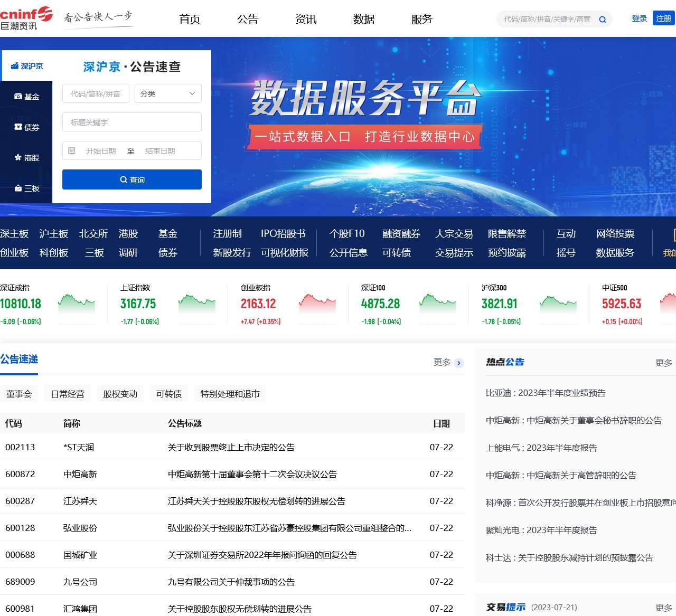The height and width of the screenshot is (616, 676).
Task: Click the blue 查询 search button
Action: 132,179
